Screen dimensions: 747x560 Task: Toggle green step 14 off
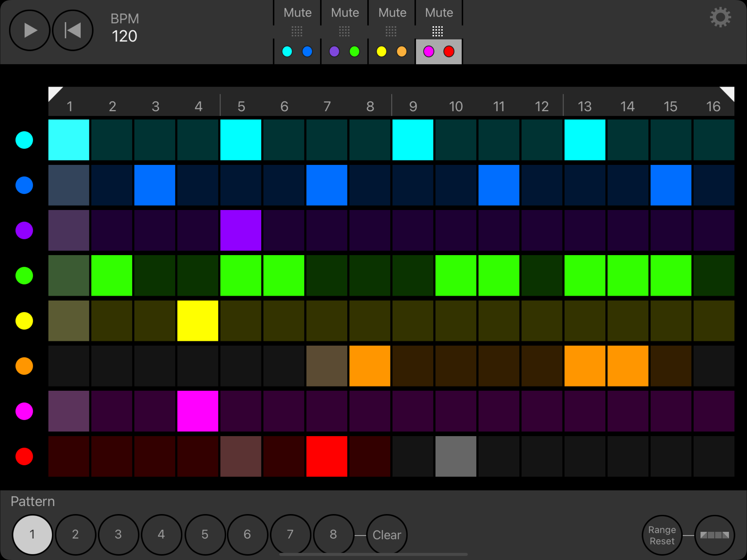(x=628, y=276)
